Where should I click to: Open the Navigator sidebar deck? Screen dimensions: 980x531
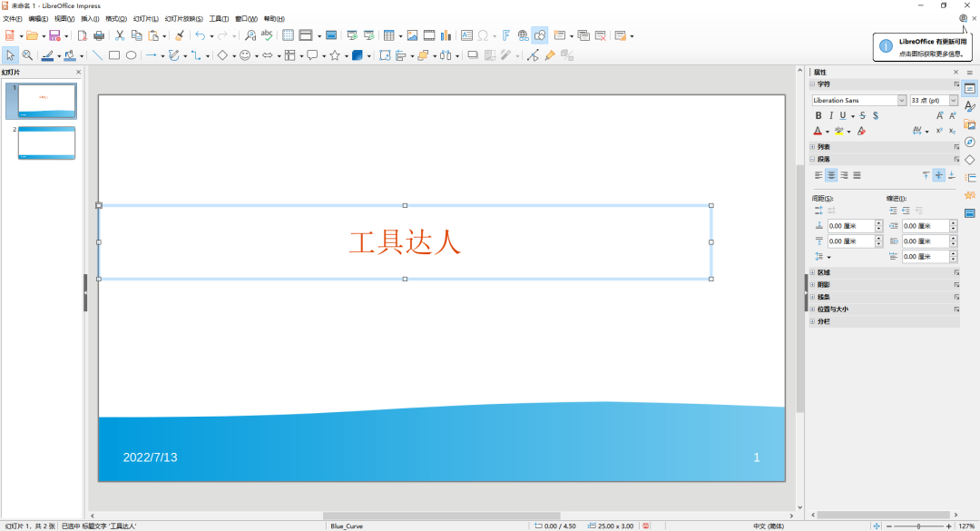click(x=969, y=143)
